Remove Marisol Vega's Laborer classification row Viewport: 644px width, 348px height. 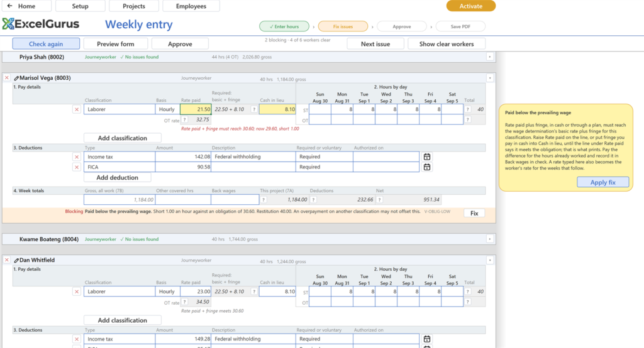[76, 109]
